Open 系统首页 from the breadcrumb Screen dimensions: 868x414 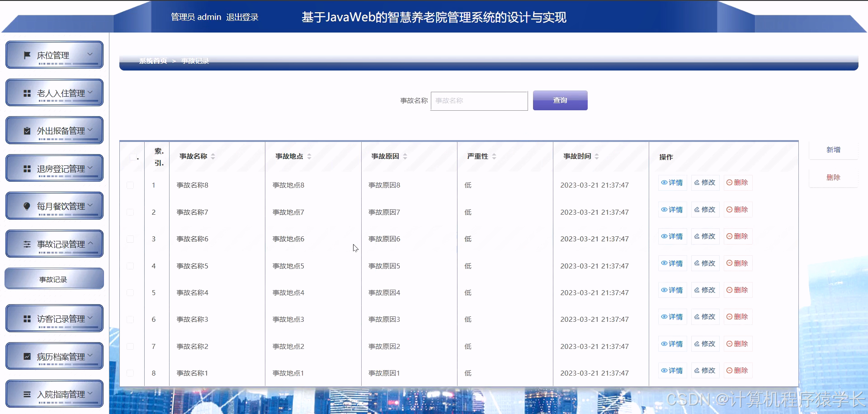pos(152,61)
